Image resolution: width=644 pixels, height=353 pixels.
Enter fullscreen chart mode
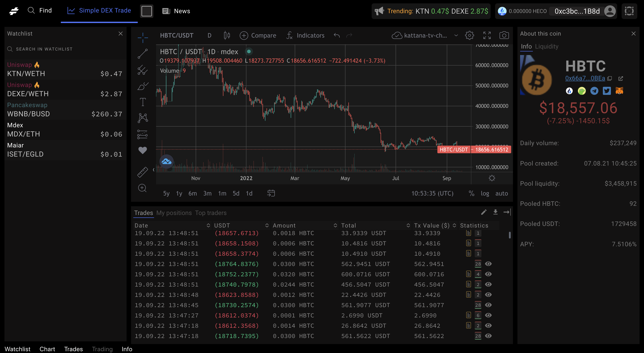(x=487, y=36)
